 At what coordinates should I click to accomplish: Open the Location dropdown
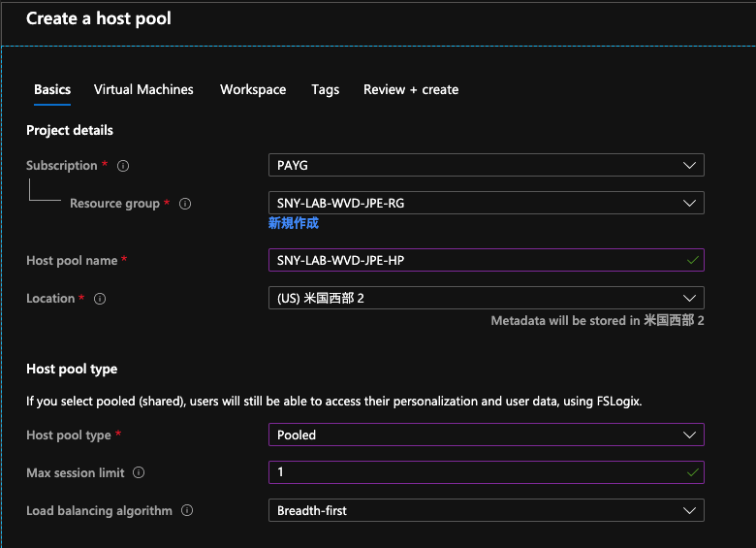point(486,298)
